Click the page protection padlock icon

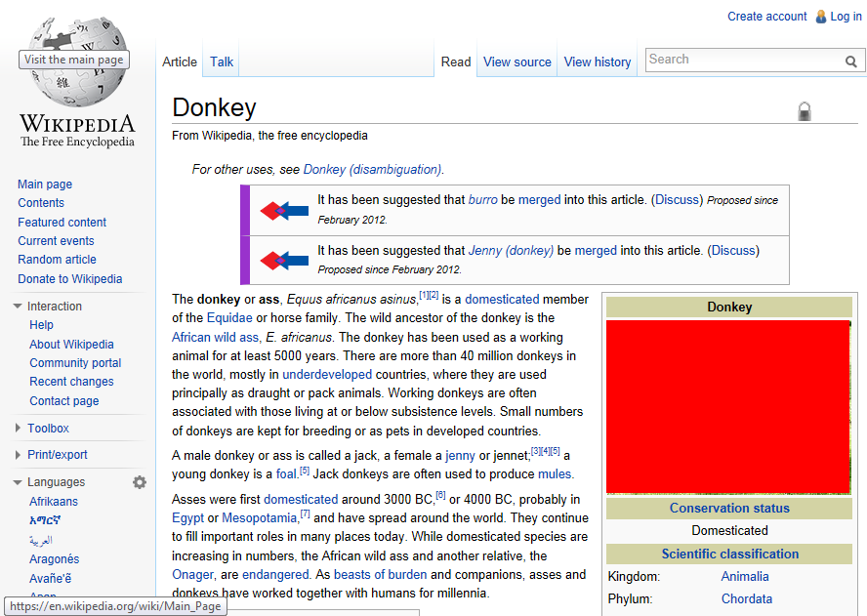point(805,111)
